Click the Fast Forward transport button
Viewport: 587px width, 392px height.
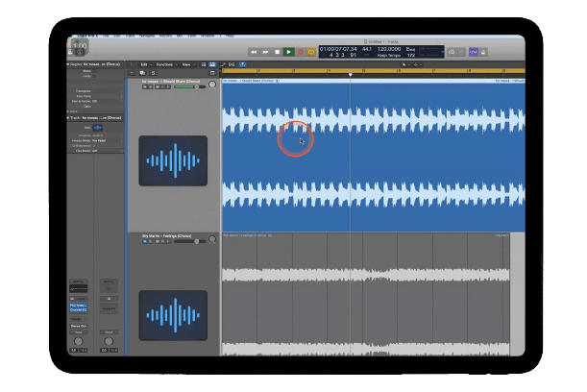click(x=266, y=51)
